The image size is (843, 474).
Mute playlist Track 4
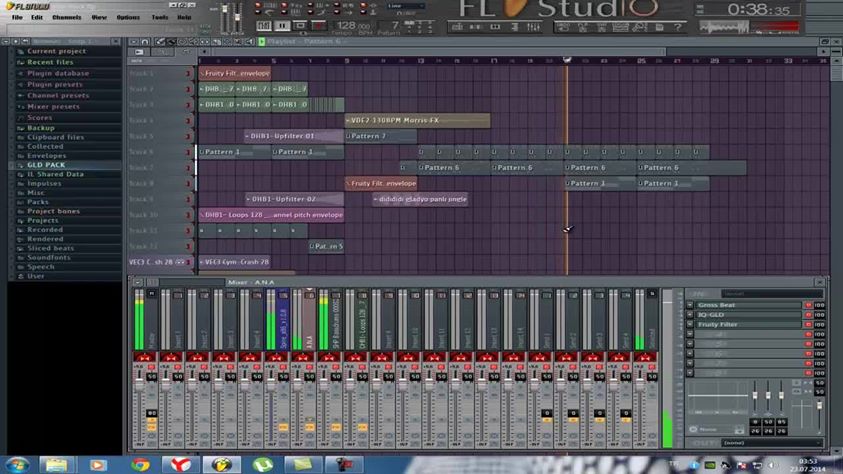(x=188, y=120)
